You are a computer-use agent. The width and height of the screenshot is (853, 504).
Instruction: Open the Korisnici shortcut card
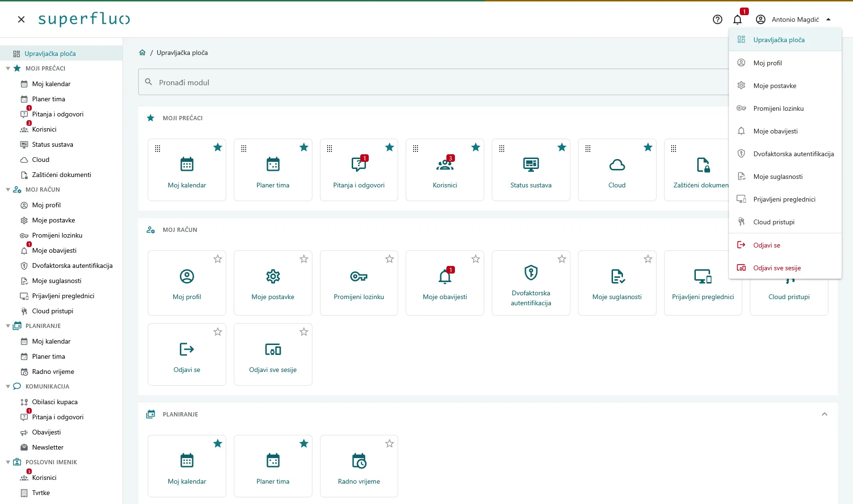click(445, 170)
